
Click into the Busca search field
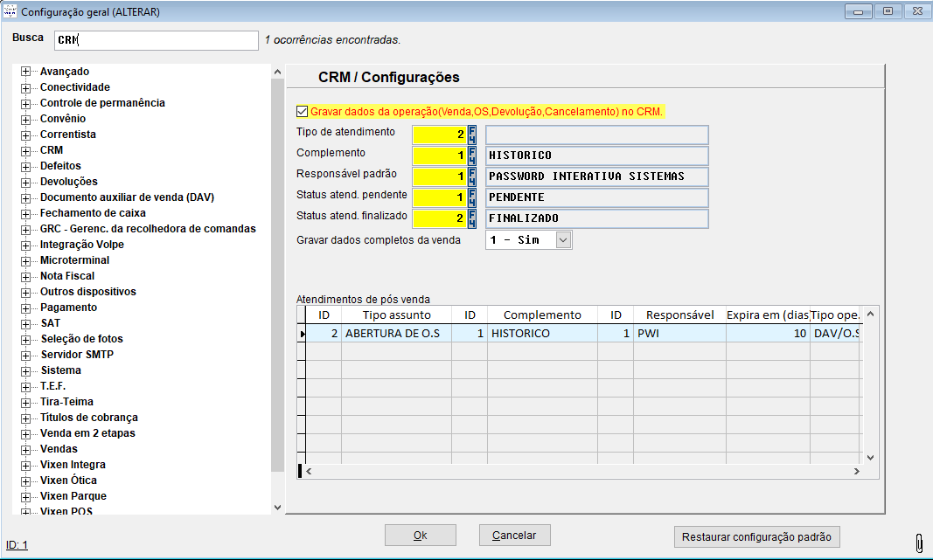point(156,40)
